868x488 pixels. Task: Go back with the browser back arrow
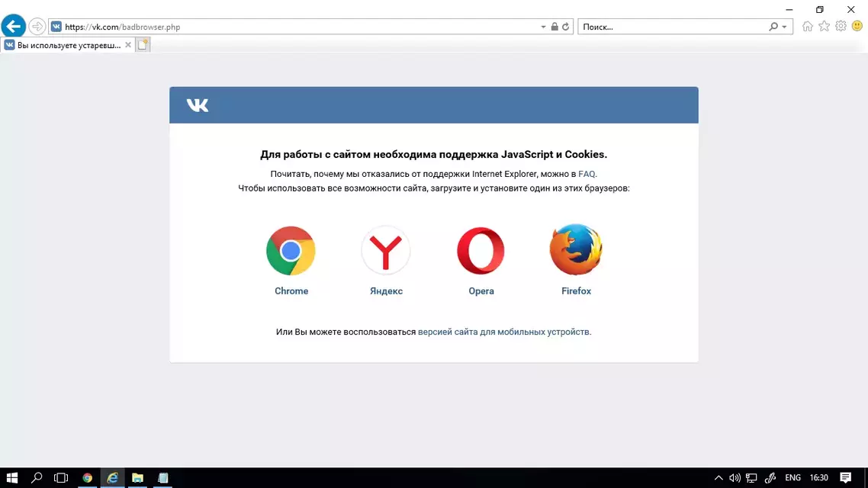[13, 26]
